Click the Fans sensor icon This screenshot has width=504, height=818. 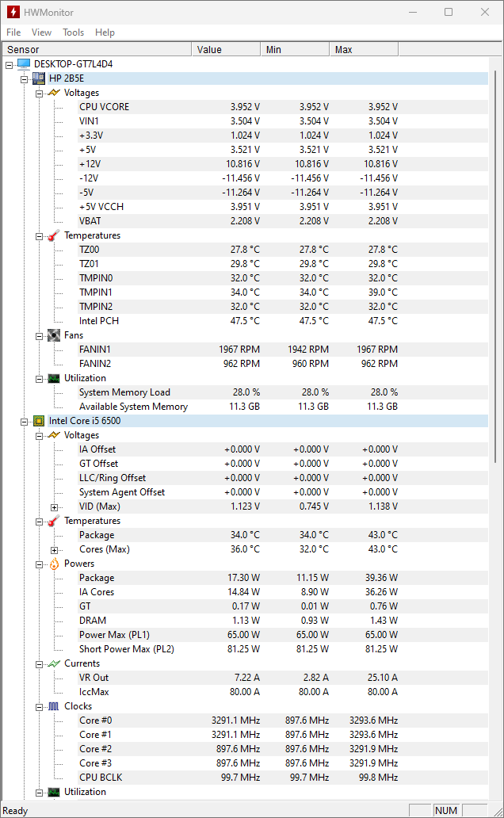[x=53, y=335]
